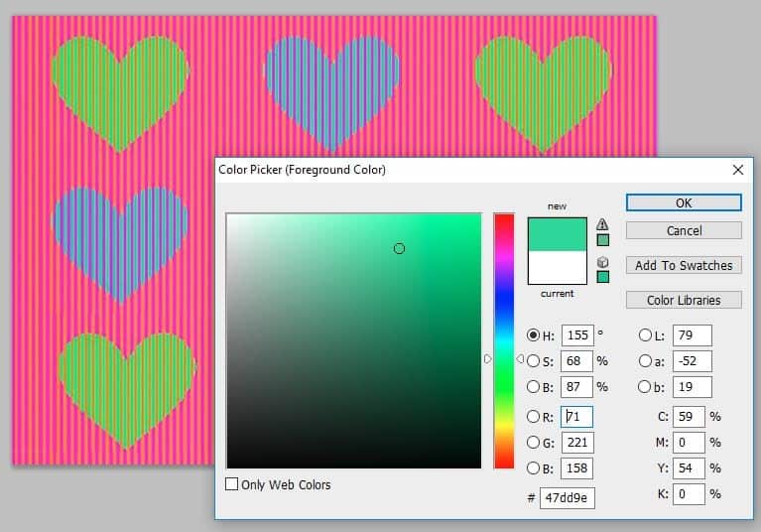Click the hex color field showing 47dd9e
This screenshot has width=761, height=532.
567,497
